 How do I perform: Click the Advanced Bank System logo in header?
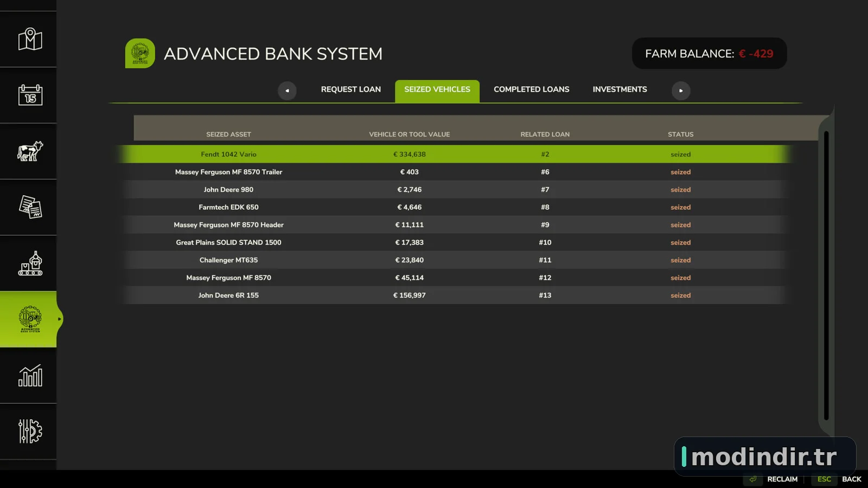point(140,53)
